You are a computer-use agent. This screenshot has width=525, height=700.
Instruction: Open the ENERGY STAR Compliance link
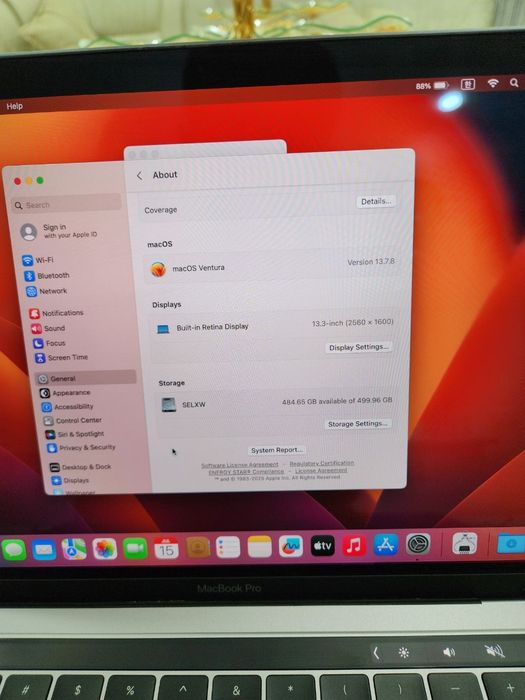pos(246,471)
